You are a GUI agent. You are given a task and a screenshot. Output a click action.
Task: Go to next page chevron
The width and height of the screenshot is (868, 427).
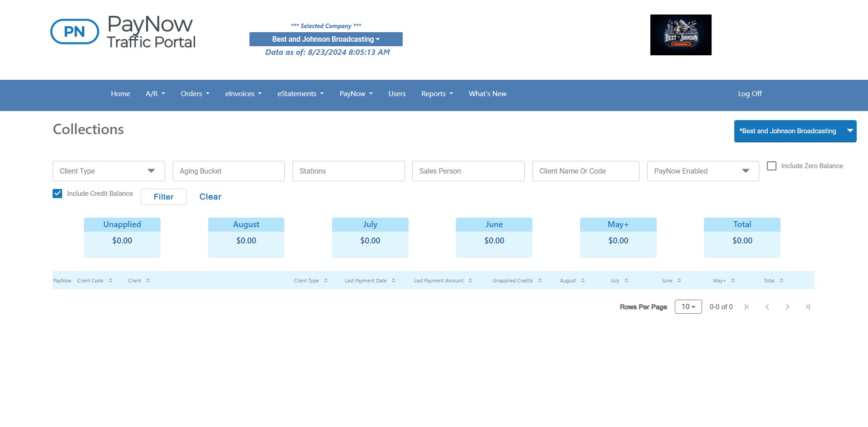pyautogui.click(x=787, y=307)
